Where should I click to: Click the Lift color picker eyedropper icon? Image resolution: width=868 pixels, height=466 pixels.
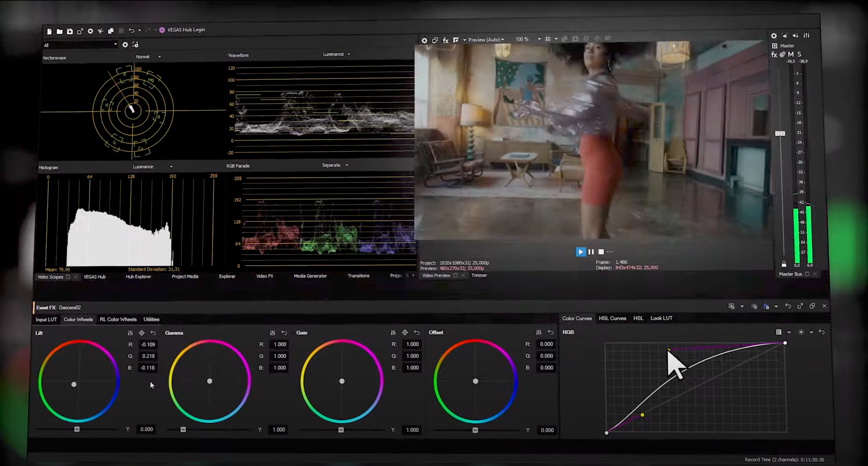(141, 333)
